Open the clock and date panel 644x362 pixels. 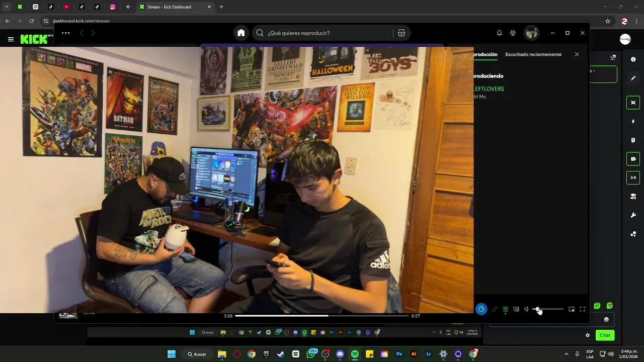pos(629,354)
